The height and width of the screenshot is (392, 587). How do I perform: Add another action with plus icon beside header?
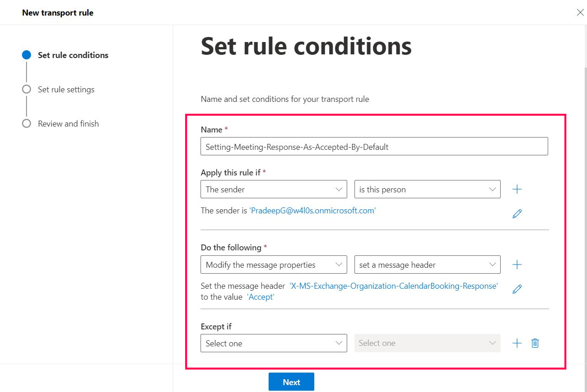(x=517, y=265)
